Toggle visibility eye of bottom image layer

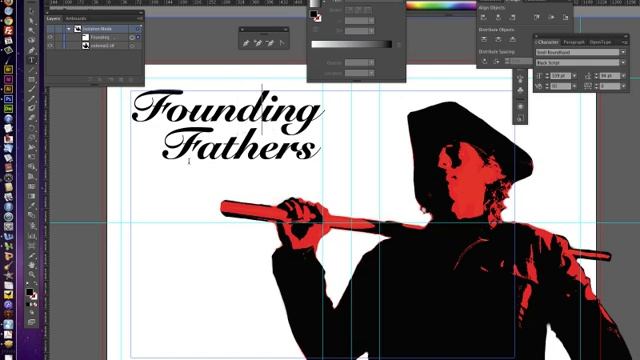[x=50, y=46]
